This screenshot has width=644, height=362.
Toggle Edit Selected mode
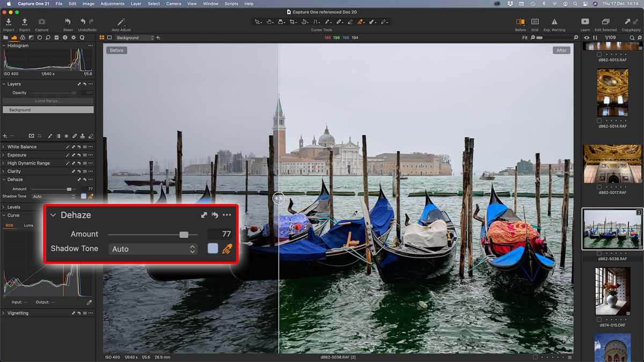point(606,23)
